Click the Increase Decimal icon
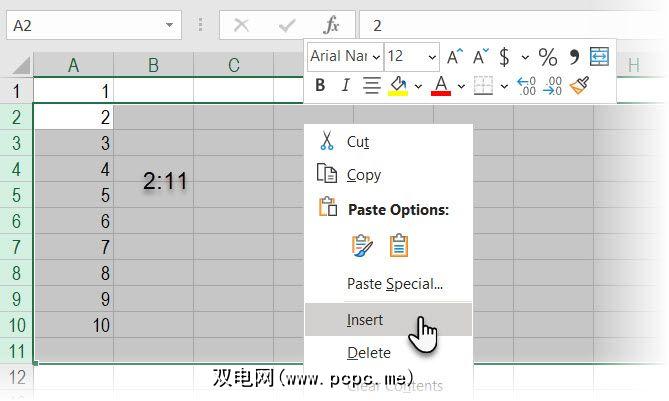669x401 pixels. coord(527,86)
